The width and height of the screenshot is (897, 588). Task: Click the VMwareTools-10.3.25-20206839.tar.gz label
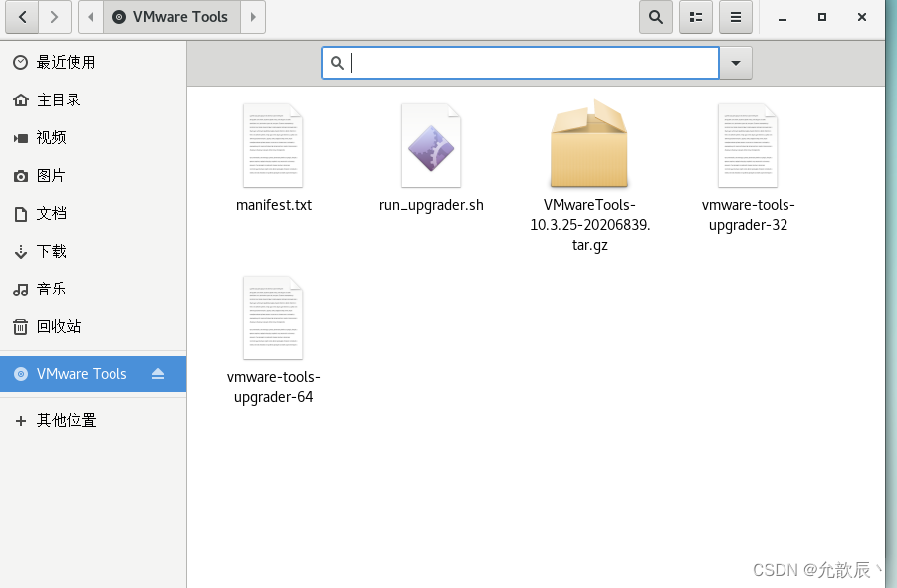pos(589,225)
